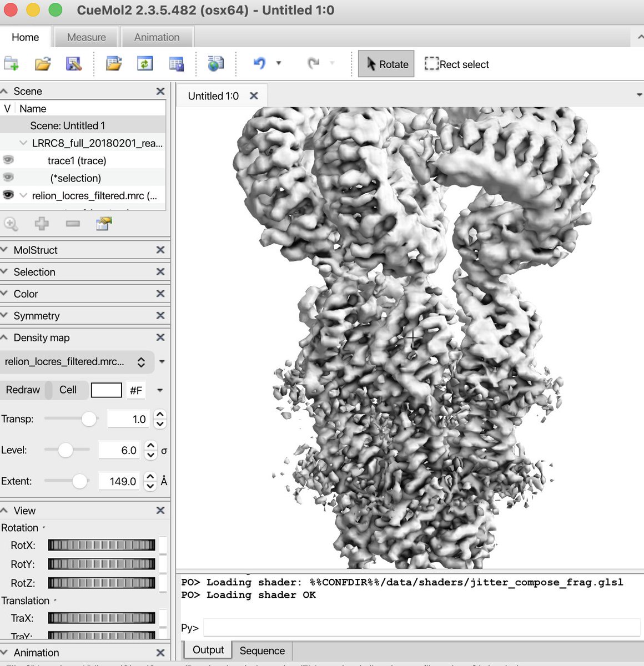Click the white density color swatch
The image size is (644, 666).
point(106,390)
